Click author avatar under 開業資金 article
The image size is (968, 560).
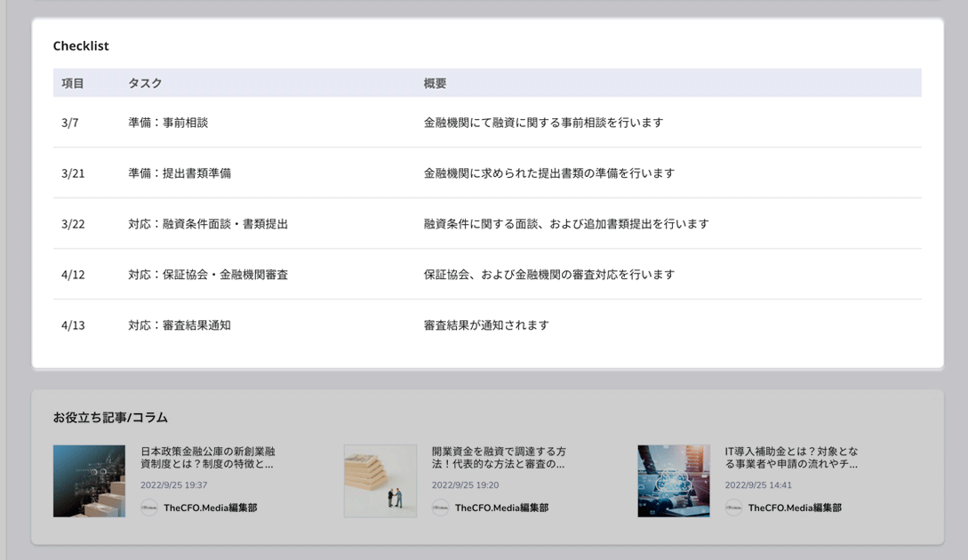click(440, 508)
